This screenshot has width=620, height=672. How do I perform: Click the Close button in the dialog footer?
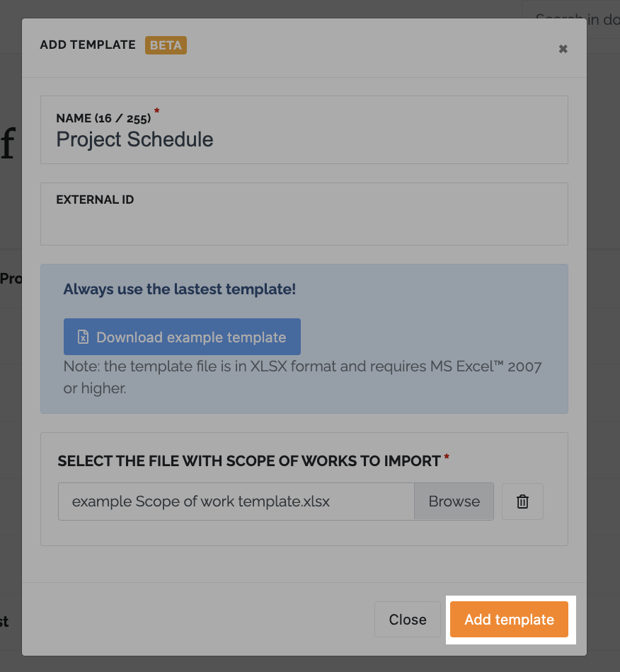pyautogui.click(x=408, y=619)
